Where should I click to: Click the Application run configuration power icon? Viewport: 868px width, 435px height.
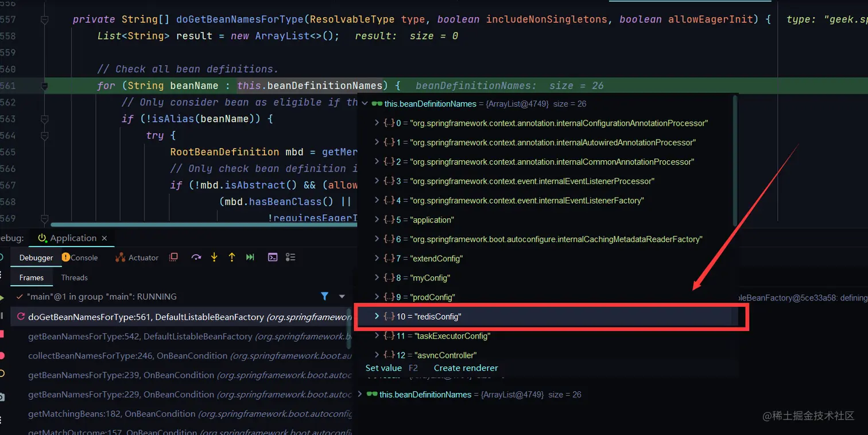click(42, 238)
